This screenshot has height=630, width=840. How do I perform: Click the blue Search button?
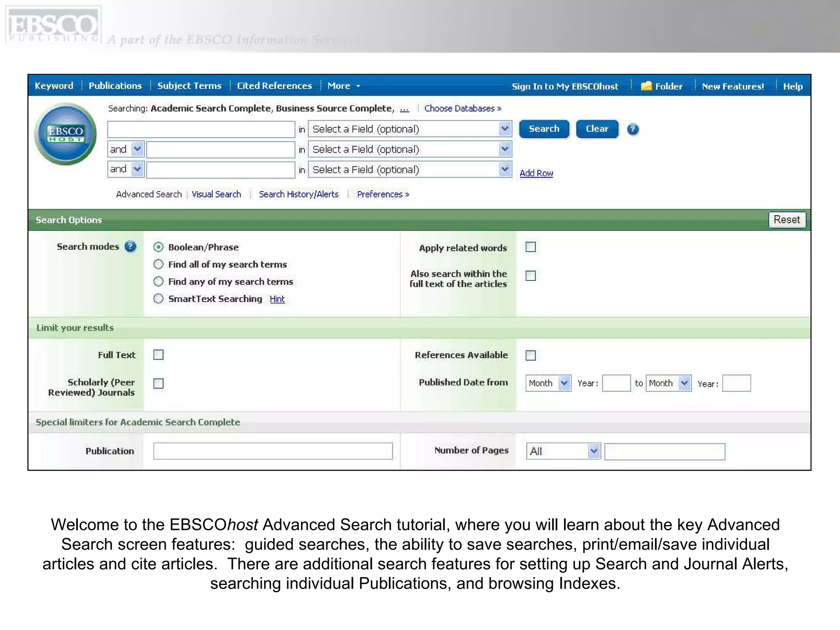(544, 129)
